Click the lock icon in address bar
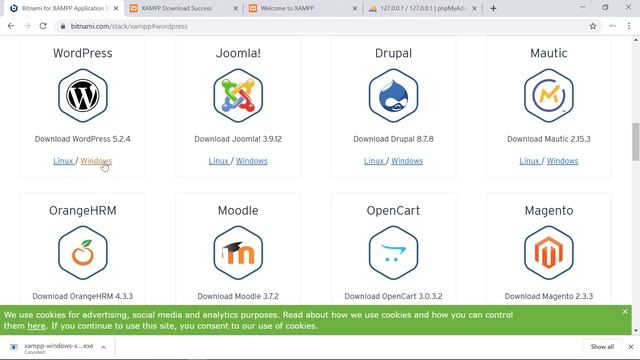 tap(62, 26)
